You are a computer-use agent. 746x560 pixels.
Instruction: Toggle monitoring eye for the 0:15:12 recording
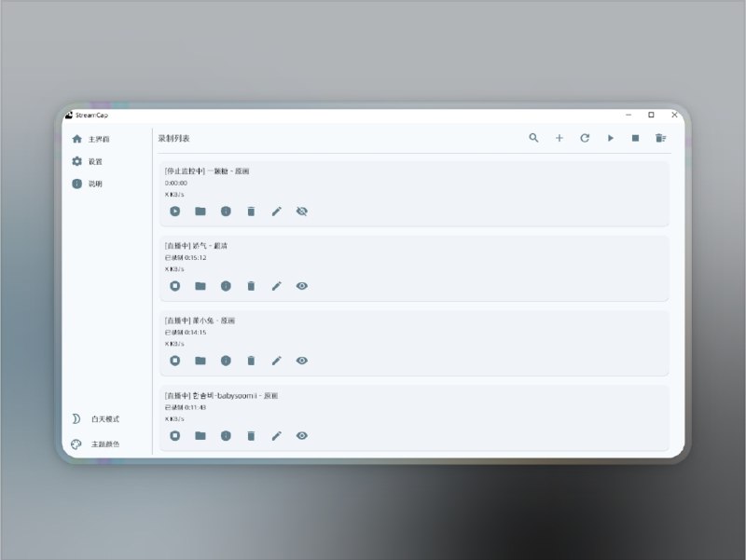coord(301,286)
